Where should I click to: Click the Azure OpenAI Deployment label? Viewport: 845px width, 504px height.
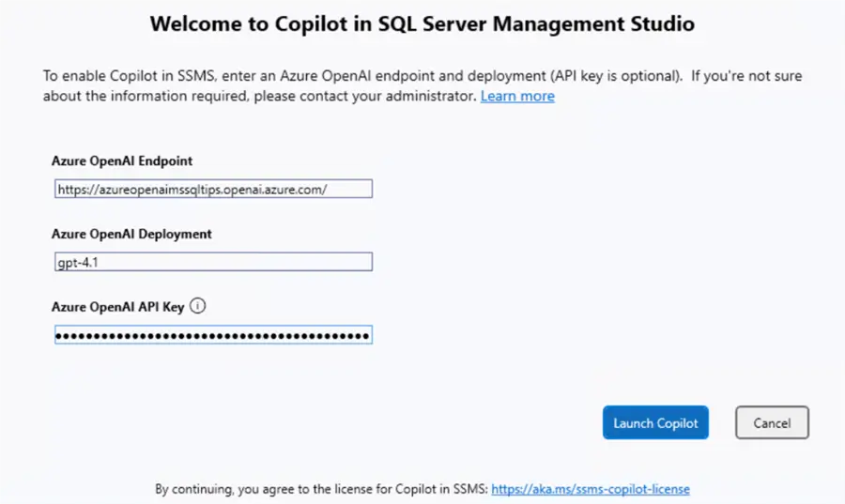click(131, 234)
